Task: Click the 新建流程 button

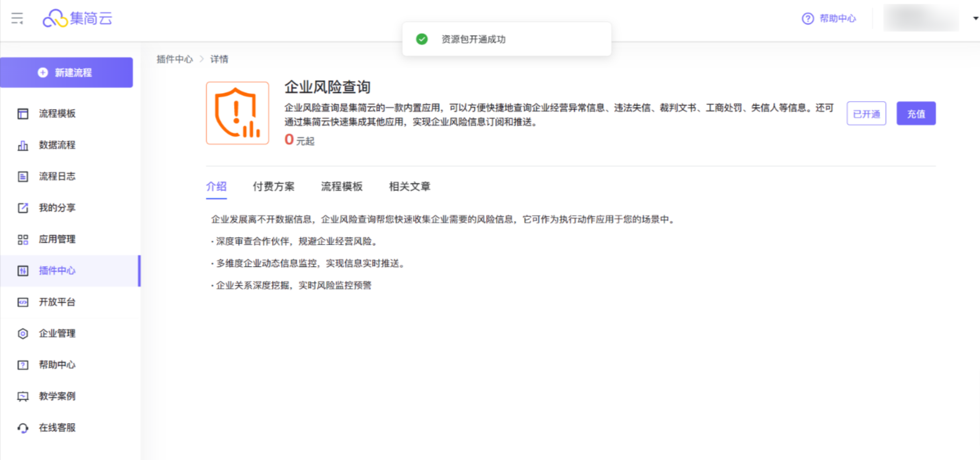Action: pos(67,72)
